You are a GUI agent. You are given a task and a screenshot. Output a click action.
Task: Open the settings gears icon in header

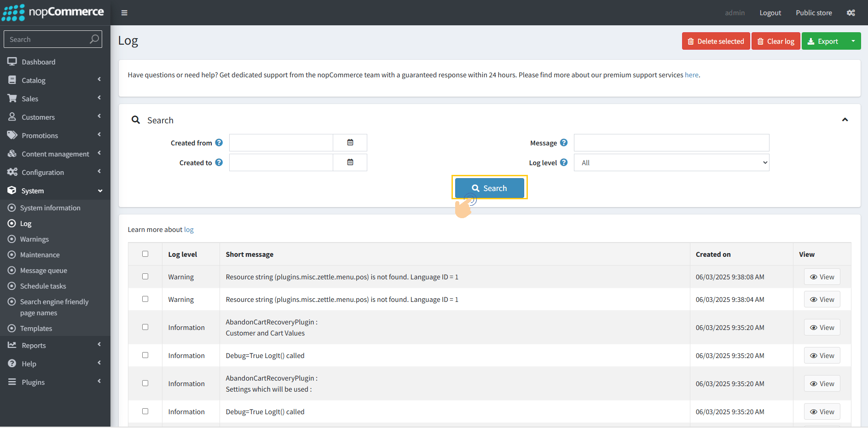[851, 13]
